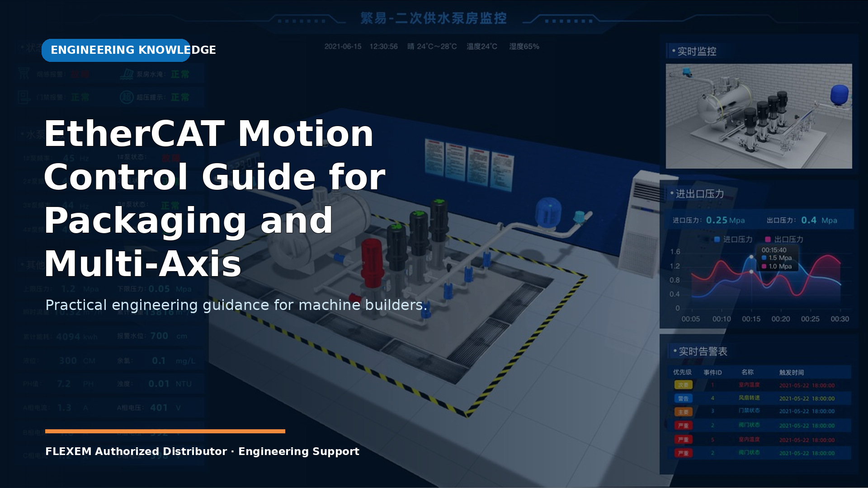Click the 超压提示 status icon
Viewport: 868px width, 488px height.
127,97
